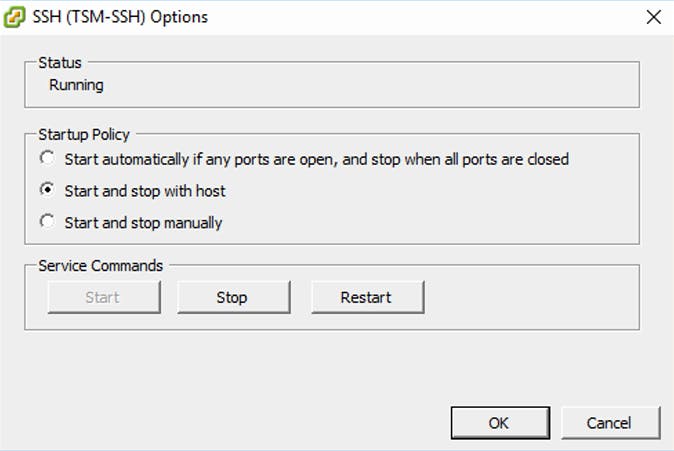Click the blank title bar space beside the title
Viewport: 674px width, 451px height.
[420, 17]
